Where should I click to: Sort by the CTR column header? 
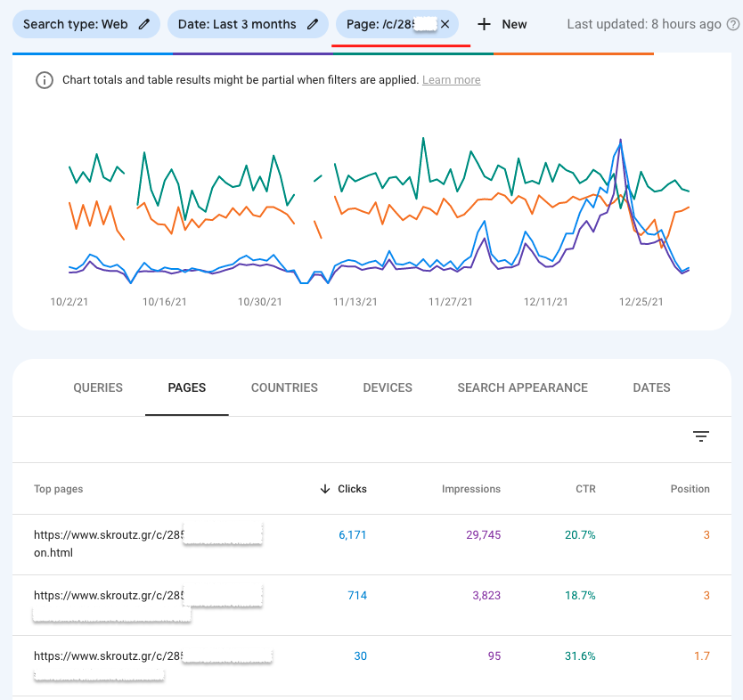pos(585,489)
